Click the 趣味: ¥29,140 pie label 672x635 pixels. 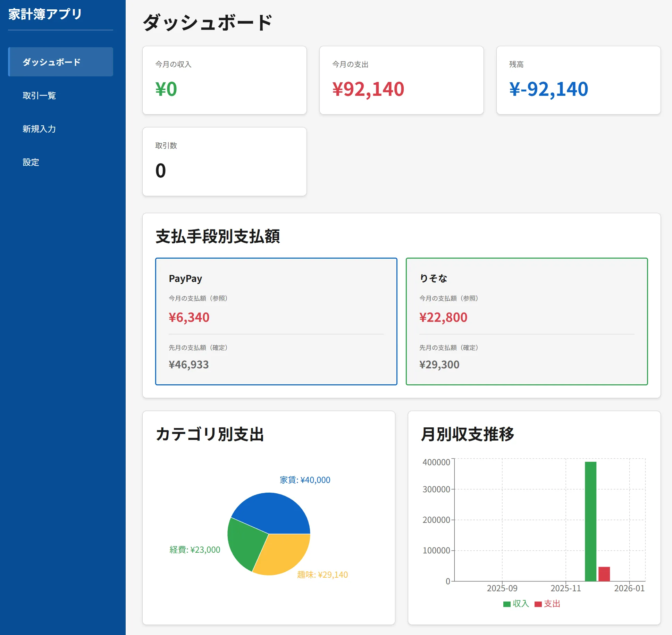322,575
